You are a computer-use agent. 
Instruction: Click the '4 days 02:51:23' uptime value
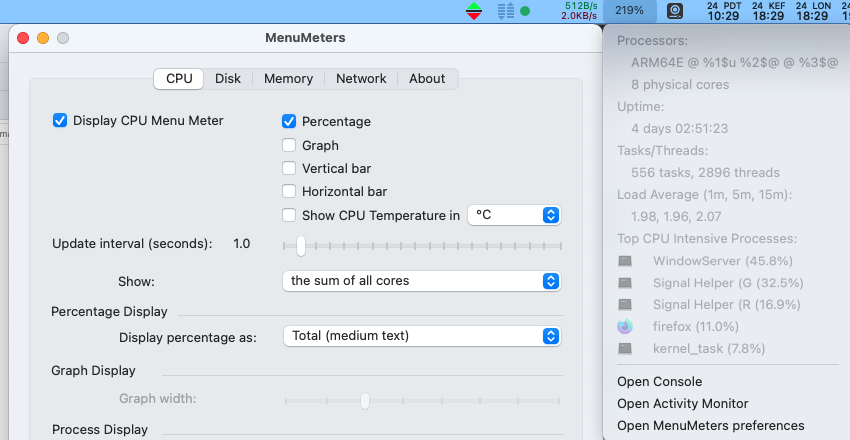point(679,128)
